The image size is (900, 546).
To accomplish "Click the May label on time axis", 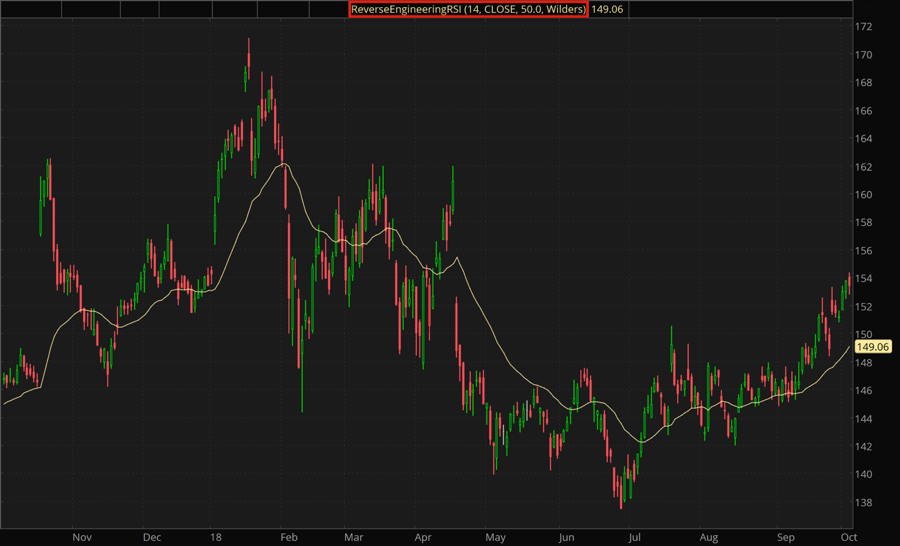I will 496,536.
